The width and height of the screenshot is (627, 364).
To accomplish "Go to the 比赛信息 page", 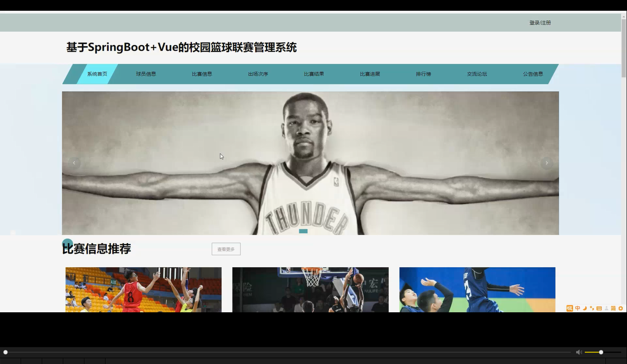I will [x=202, y=74].
